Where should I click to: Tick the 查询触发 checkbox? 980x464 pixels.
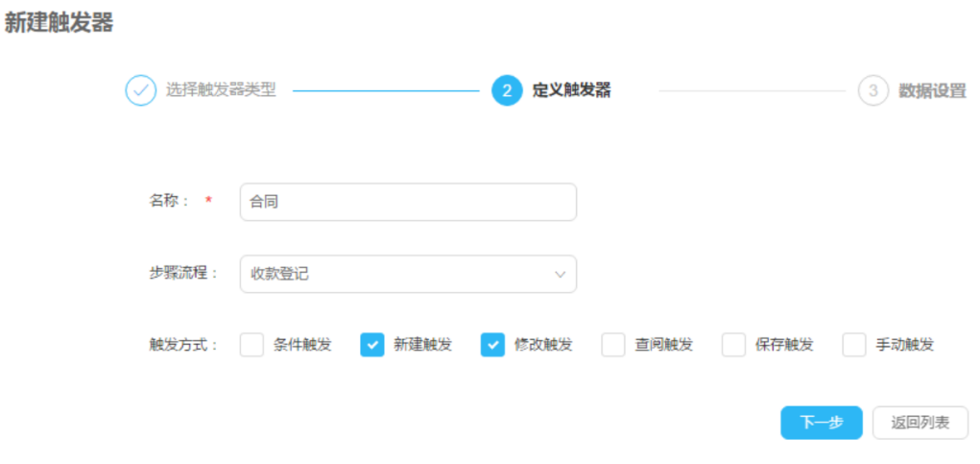click(613, 345)
